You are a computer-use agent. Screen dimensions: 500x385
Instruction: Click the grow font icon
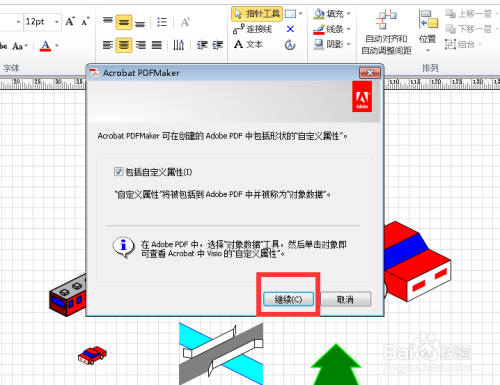point(70,22)
